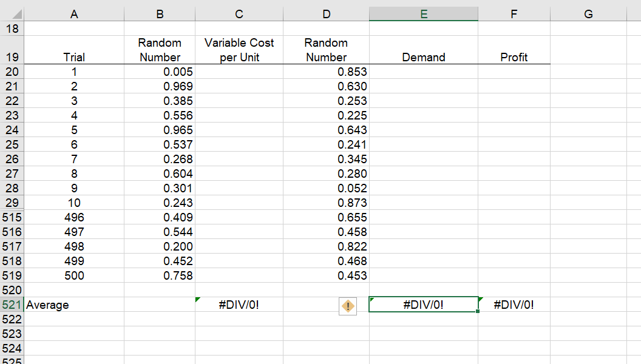Viewport: 641px width, 364px height.
Task: Click the 'Trial' header cell
Action: point(74,50)
